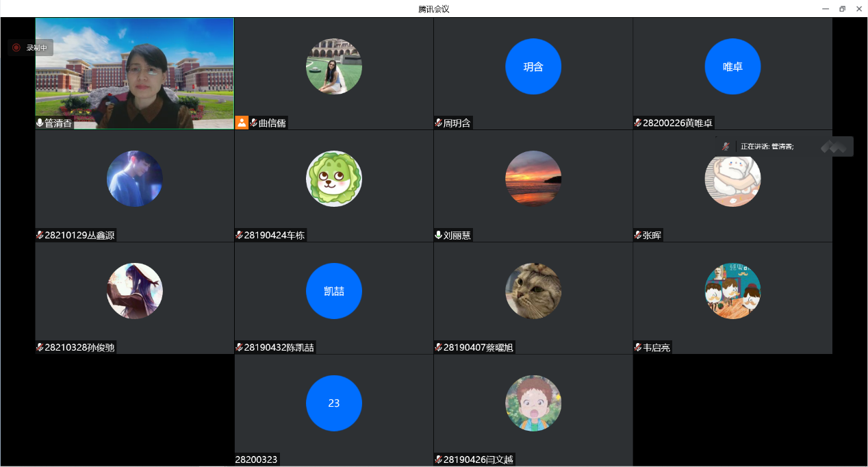Click the muted mic icon beside 韦启亮
The image size is (868, 467).
coord(637,348)
